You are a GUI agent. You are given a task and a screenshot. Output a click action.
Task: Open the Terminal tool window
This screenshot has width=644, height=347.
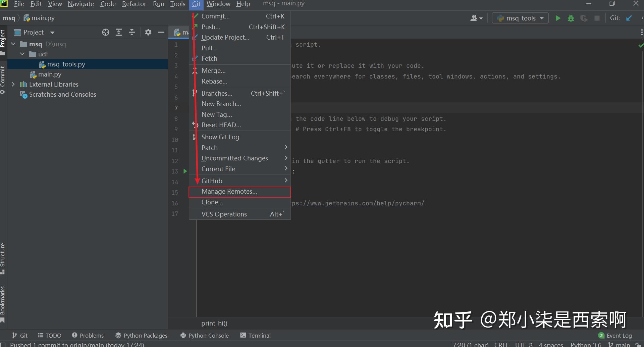[x=259, y=335]
